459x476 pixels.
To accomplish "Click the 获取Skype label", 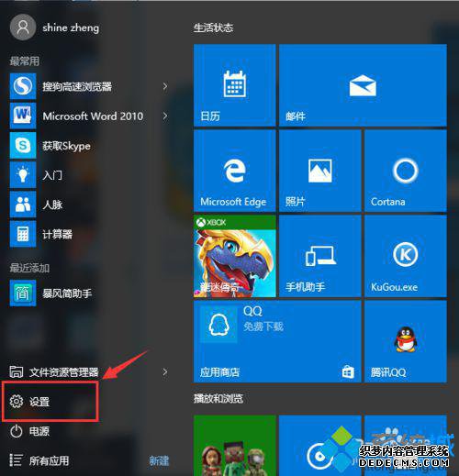I will pos(66,146).
